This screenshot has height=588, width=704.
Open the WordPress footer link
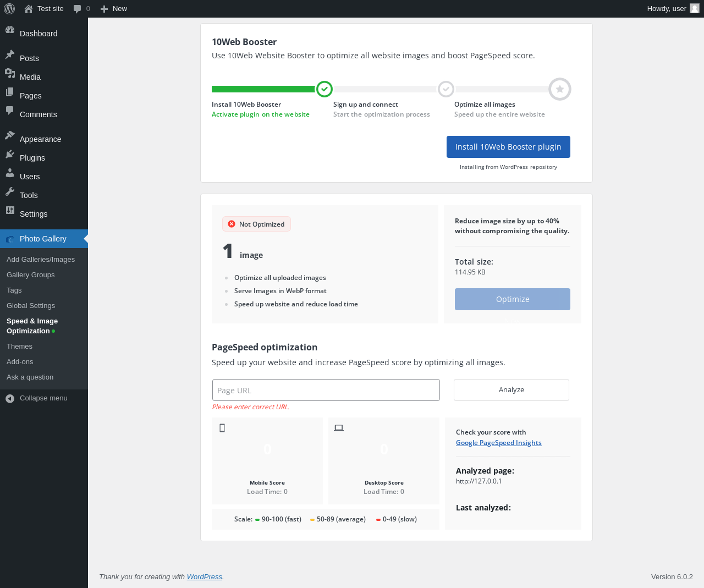205,577
